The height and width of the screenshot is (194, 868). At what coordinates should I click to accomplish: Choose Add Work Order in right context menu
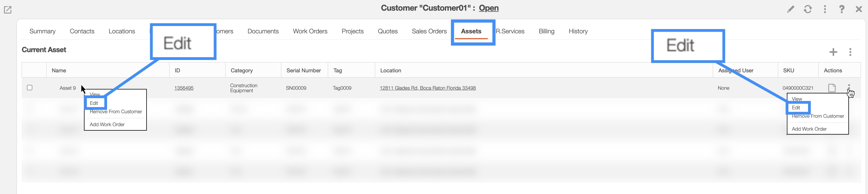809,129
